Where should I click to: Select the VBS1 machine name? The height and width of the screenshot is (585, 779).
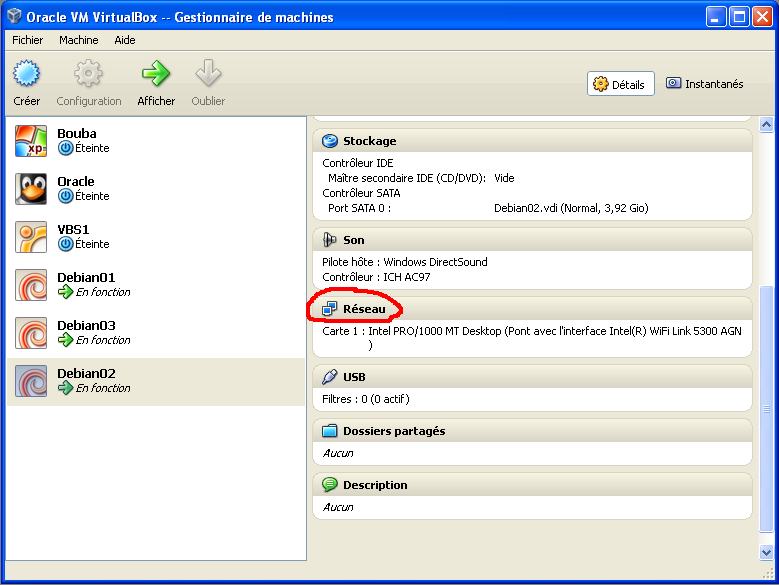[73, 229]
